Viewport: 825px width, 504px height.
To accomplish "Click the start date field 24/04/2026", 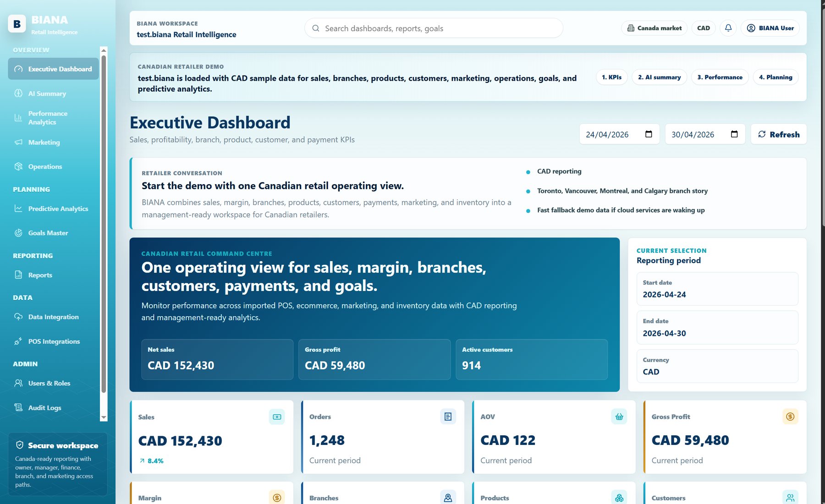I will pyautogui.click(x=619, y=134).
